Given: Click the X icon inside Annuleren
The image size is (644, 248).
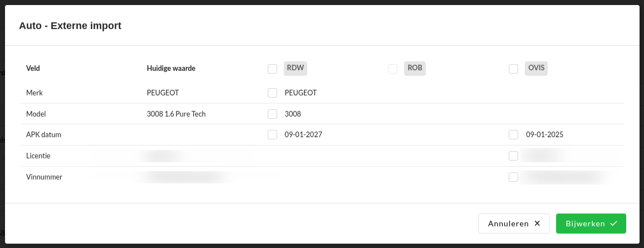Looking at the screenshot, I should (537, 223).
